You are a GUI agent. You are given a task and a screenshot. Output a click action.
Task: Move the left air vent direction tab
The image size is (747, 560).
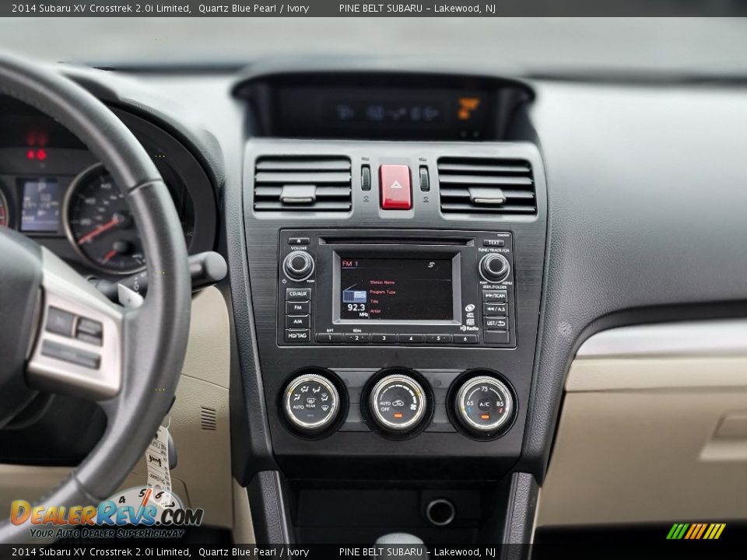click(298, 194)
